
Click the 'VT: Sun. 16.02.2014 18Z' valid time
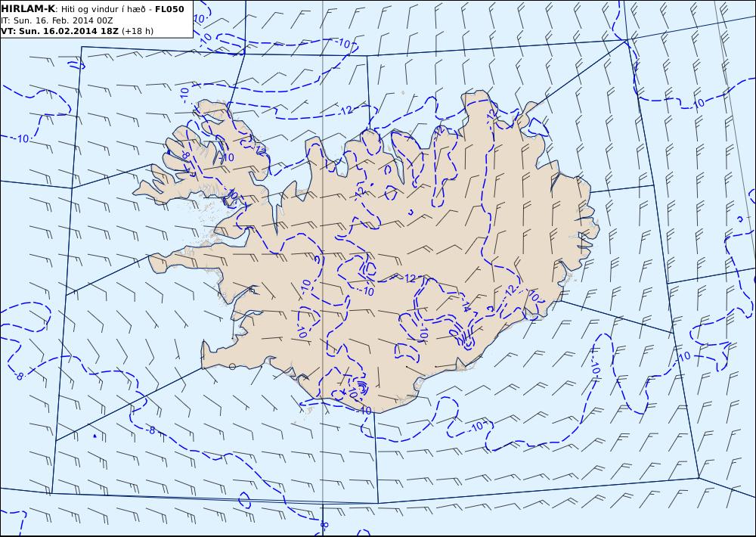point(59,31)
